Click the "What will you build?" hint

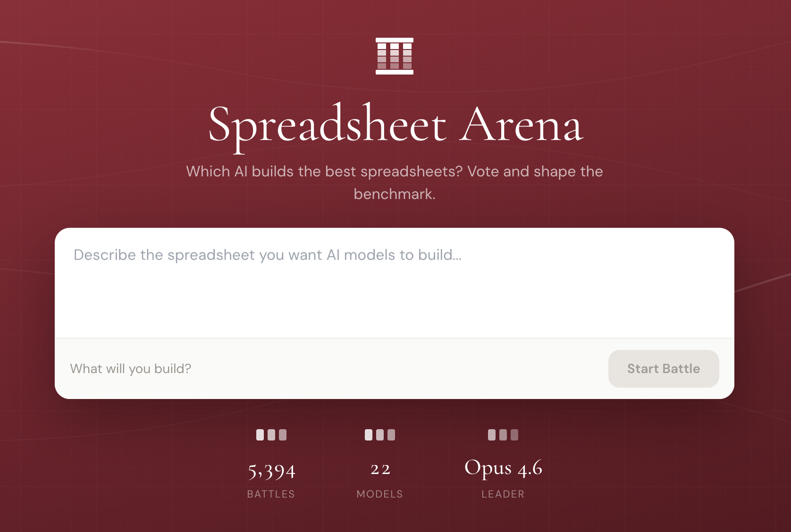[131, 369]
